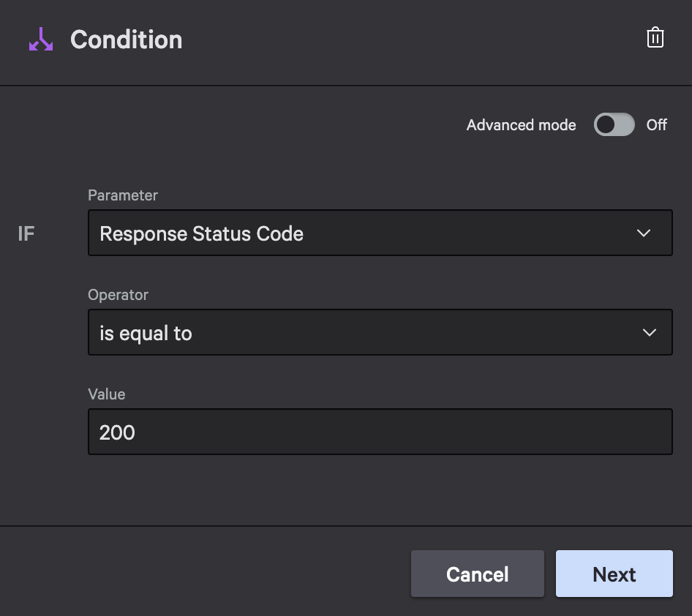Click the Parameter dropdown chevron
The width and height of the screenshot is (692, 616).
point(644,233)
